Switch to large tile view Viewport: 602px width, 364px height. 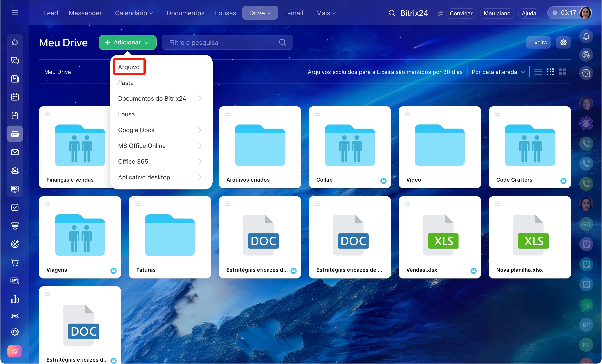pyautogui.click(x=562, y=72)
